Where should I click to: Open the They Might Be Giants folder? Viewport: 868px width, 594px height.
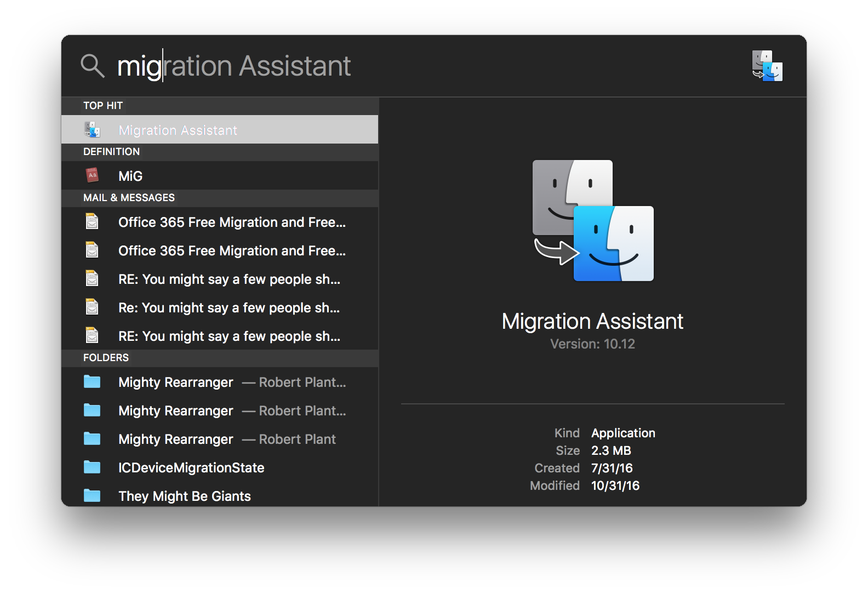click(x=220, y=495)
